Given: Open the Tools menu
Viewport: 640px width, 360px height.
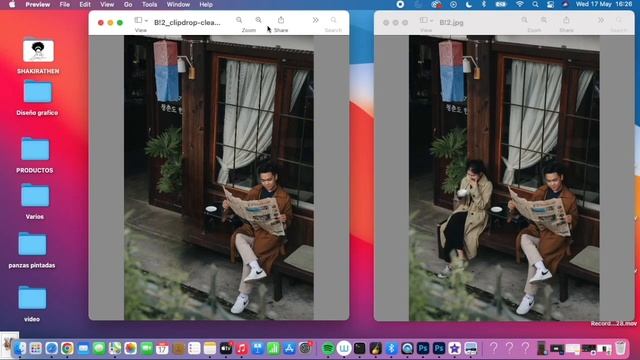Looking at the screenshot, I should coord(149,4).
